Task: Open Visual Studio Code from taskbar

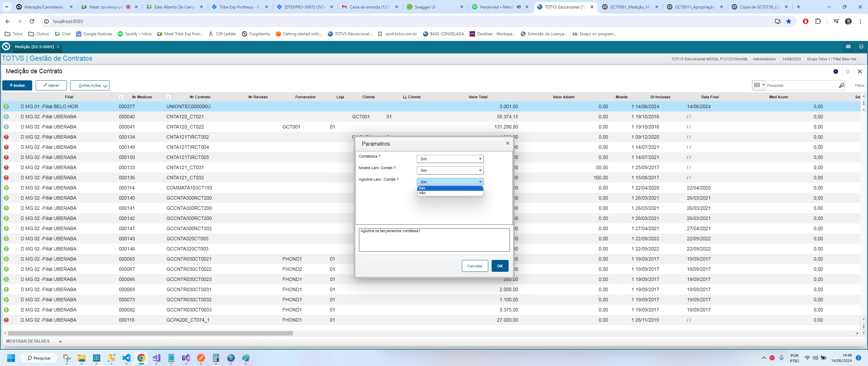Action: click(126, 358)
